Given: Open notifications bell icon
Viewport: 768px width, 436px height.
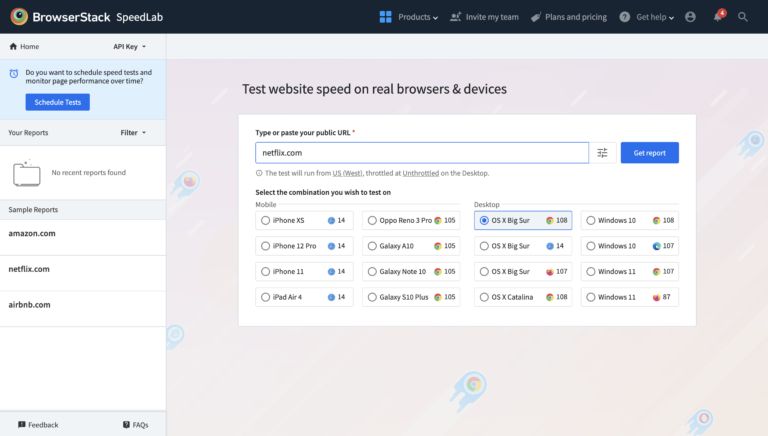Looking at the screenshot, I should 718,17.
